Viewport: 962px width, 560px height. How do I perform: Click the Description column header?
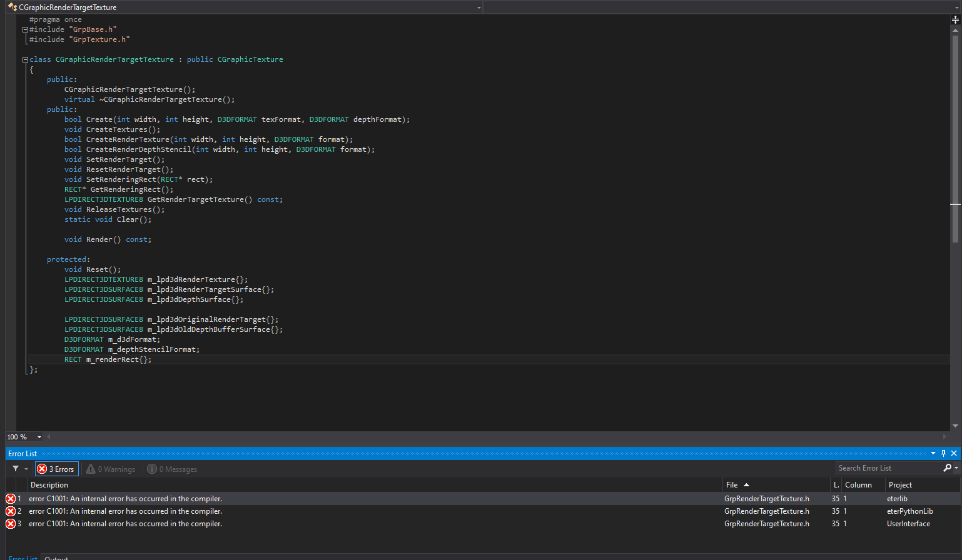[x=49, y=484]
